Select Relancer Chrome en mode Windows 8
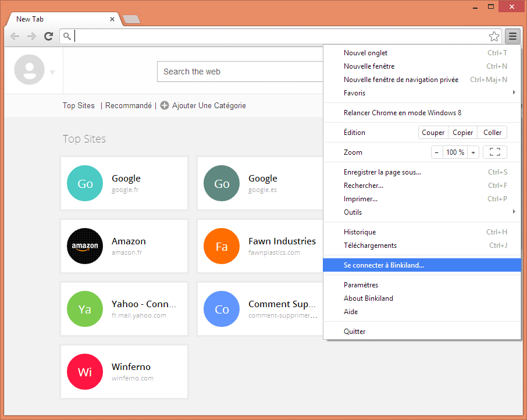527x420 pixels. 422,113
